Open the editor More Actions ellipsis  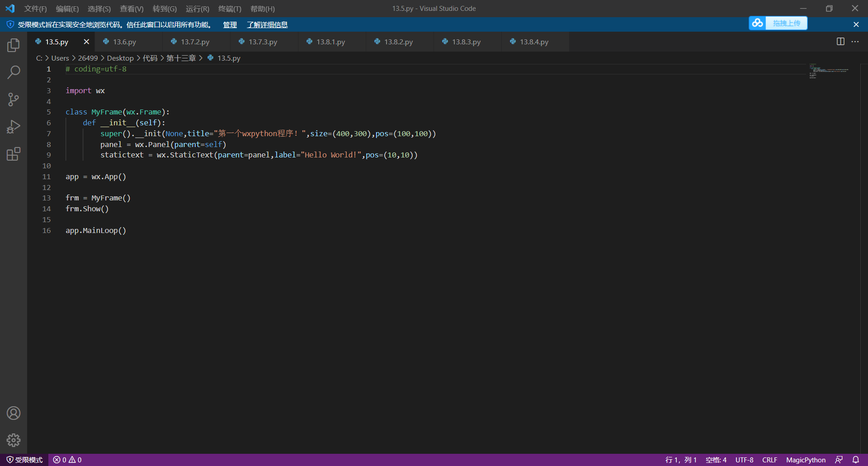(x=855, y=42)
